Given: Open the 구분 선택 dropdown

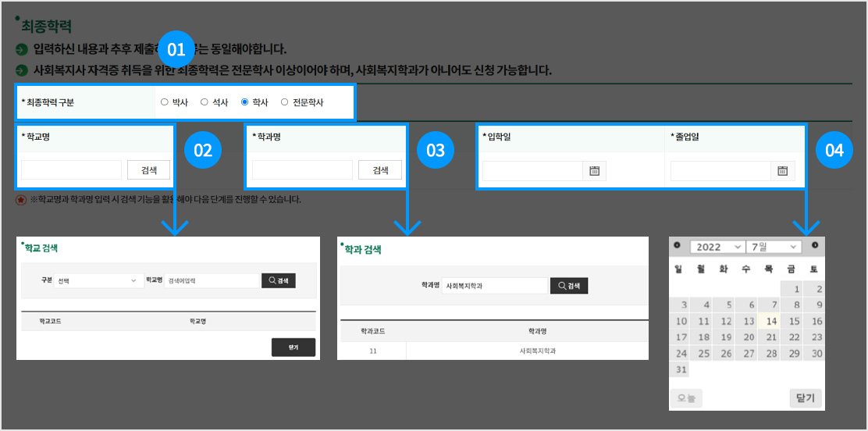Looking at the screenshot, I should click(97, 280).
